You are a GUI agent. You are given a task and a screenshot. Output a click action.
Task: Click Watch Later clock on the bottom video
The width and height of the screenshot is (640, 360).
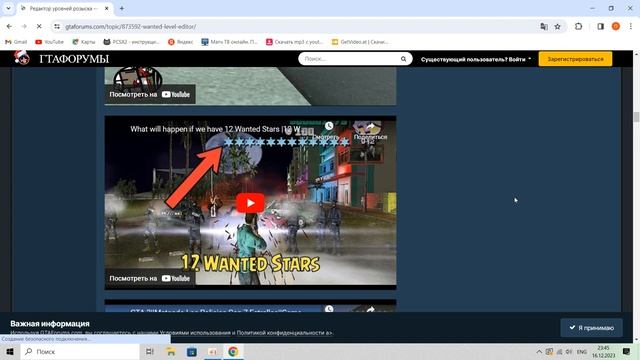click(x=329, y=309)
